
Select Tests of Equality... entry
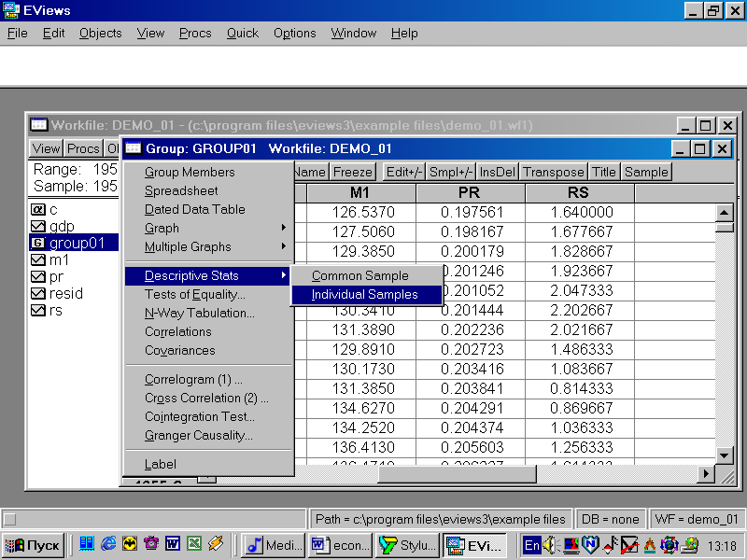point(208,294)
